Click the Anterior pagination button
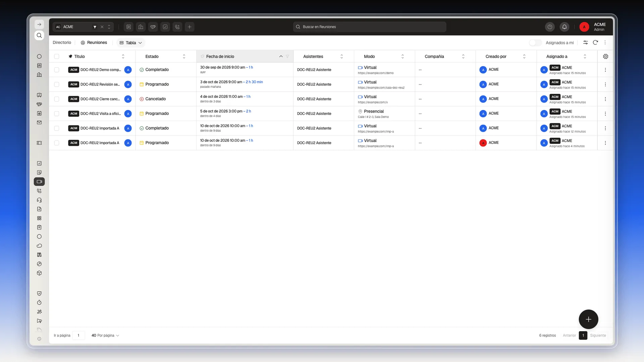Image resolution: width=644 pixels, height=362 pixels. coord(569,336)
